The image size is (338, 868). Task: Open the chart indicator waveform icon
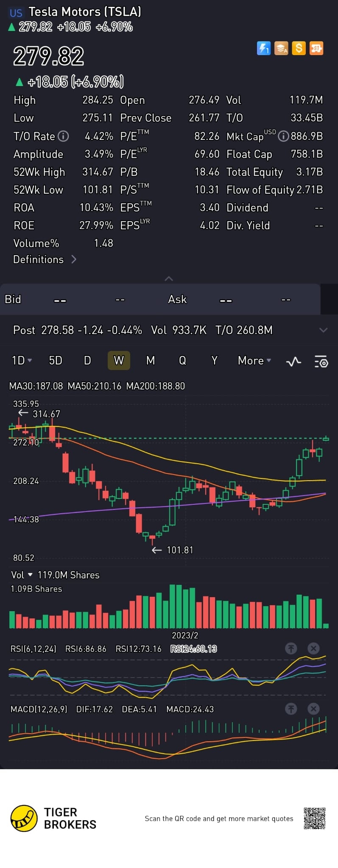point(293,362)
